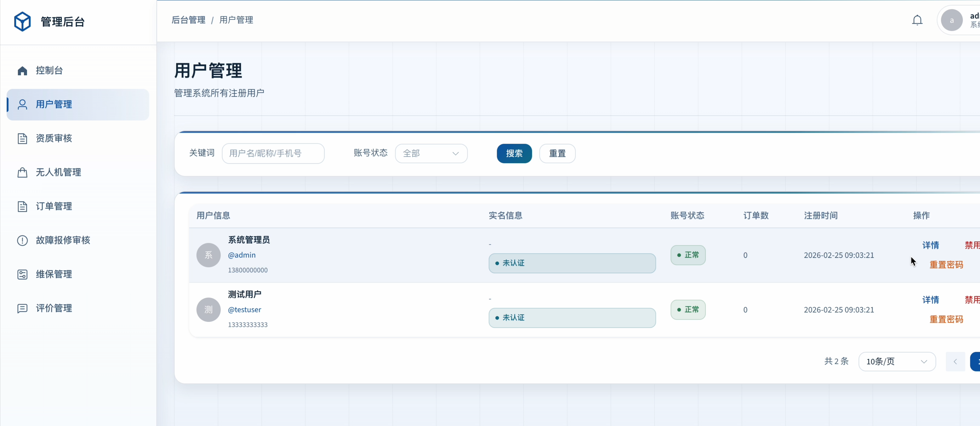This screenshot has width=980, height=426.
Task: Click the 管理后台 title text
Action: [x=62, y=22]
